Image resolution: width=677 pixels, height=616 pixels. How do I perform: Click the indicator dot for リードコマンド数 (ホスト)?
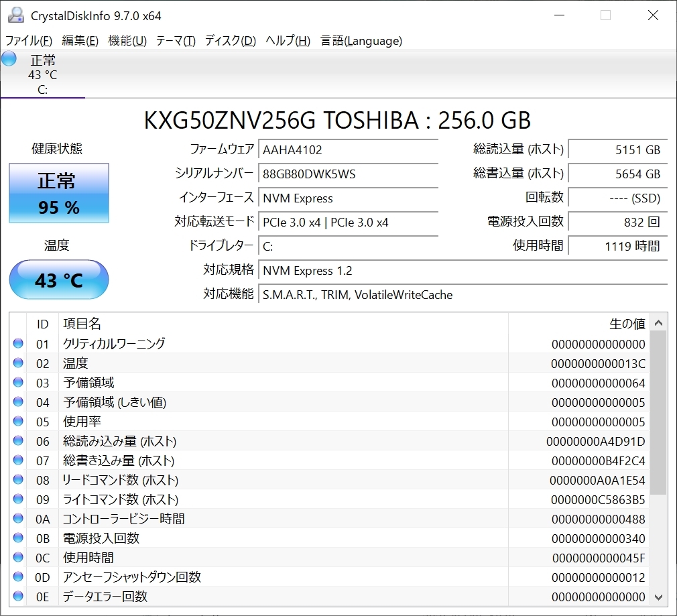pyautogui.click(x=19, y=479)
